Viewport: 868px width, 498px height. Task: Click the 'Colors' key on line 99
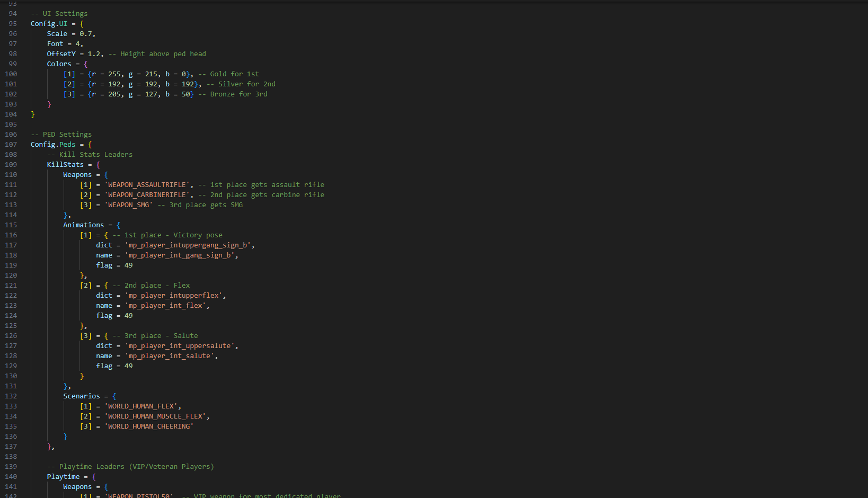click(59, 64)
